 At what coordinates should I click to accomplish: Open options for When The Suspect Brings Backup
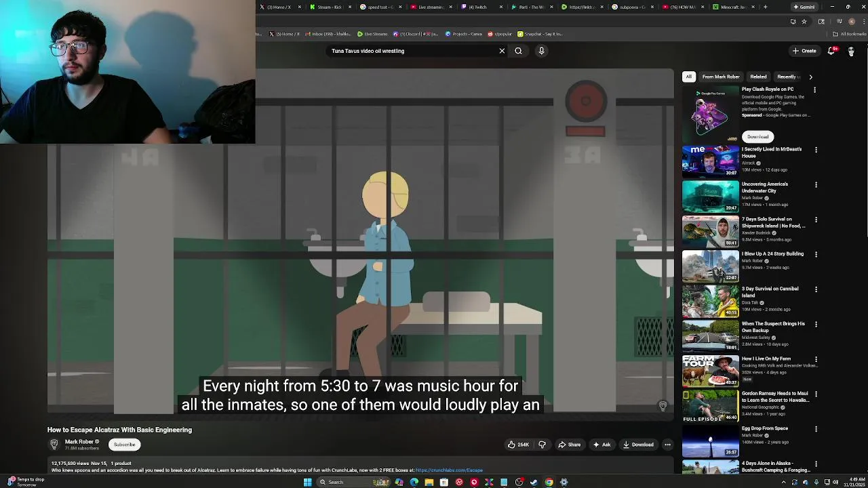point(816,324)
